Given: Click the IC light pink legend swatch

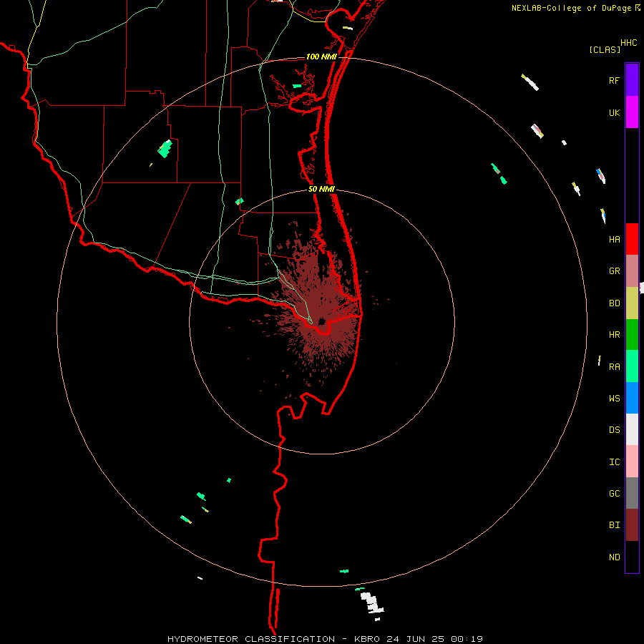Looking at the screenshot, I should point(632,462).
